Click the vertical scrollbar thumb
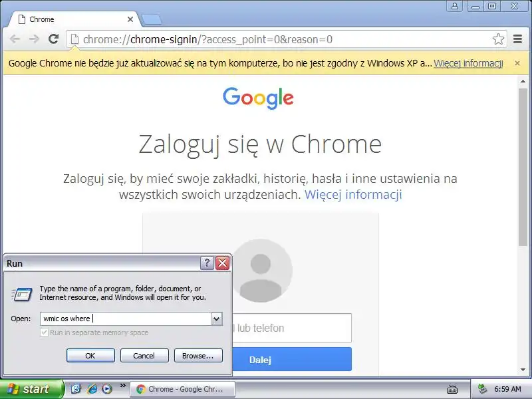This screenshot has width=532, height=399. [523, 167]
